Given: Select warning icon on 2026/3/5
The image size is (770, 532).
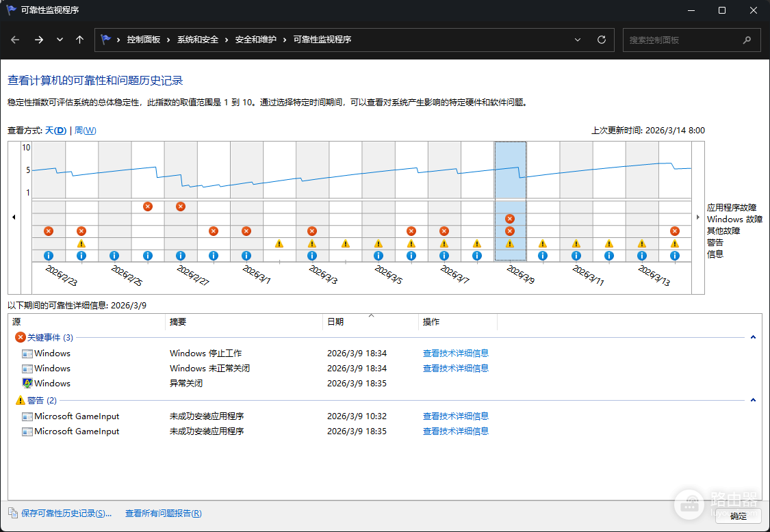Looking at the screenshot, I should pos(378,243).
